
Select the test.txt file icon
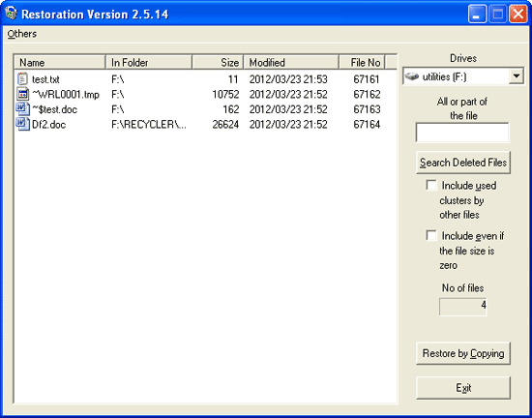click(22, 79)
